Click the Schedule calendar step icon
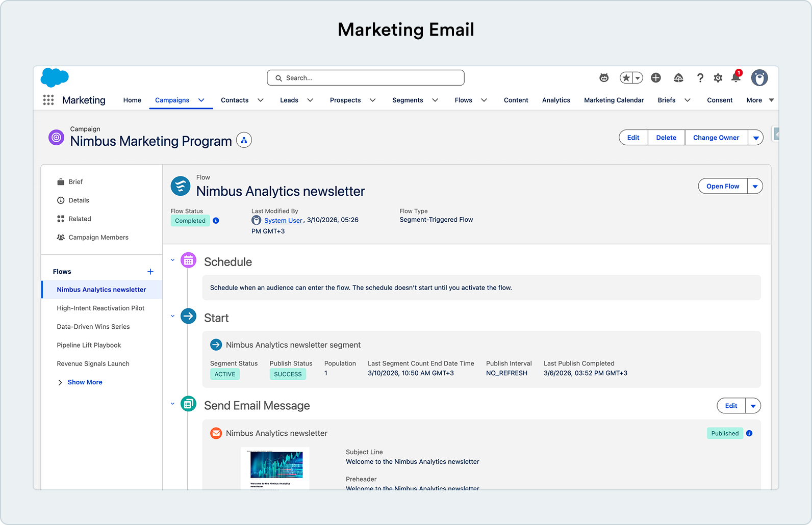The height and width of the screenshot is (525, 812). pyautogui.click(x=189, y=260)
